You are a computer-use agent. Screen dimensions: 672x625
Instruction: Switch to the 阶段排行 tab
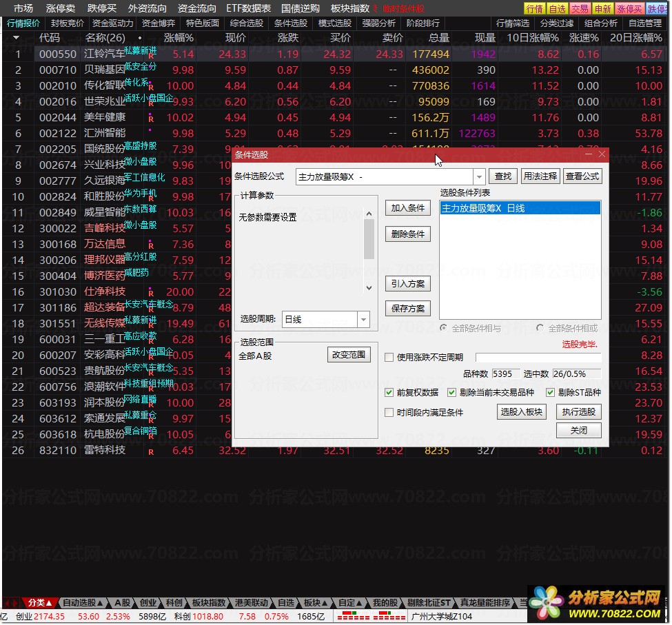tap(422, 23)
